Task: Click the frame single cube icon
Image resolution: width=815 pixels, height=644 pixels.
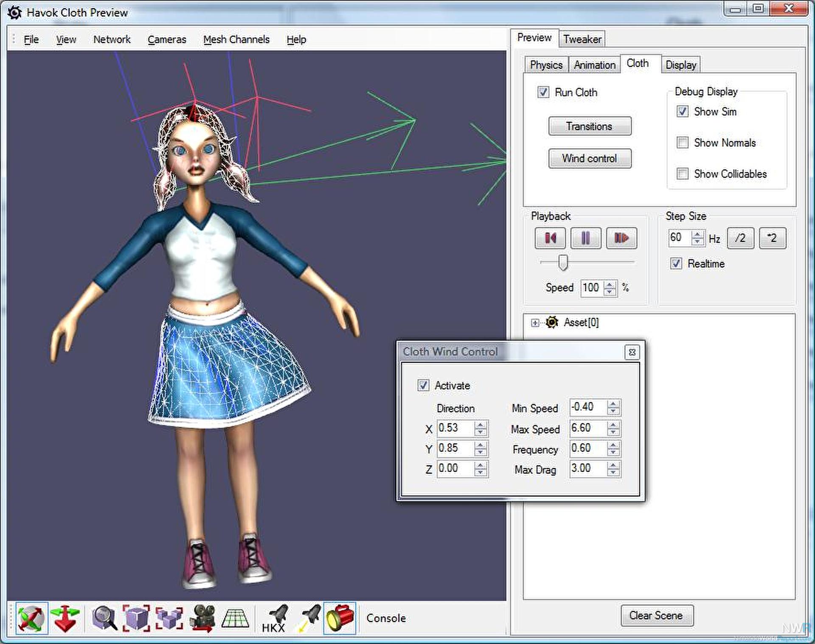Action: pyautogui.click(x=136, y=619)
